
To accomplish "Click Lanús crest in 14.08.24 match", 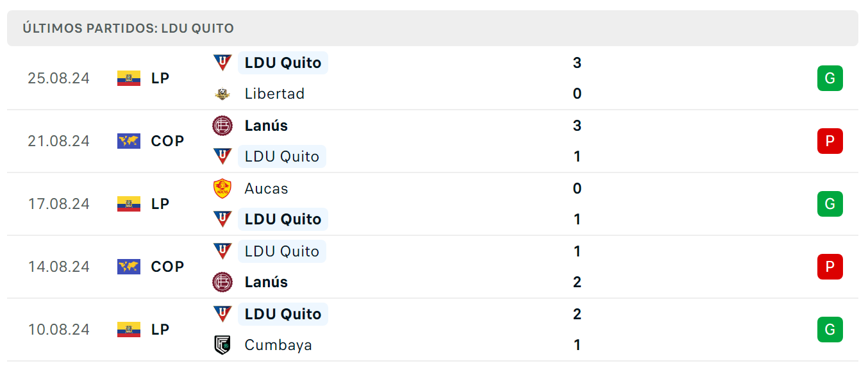I will click(x=222, y=282).
